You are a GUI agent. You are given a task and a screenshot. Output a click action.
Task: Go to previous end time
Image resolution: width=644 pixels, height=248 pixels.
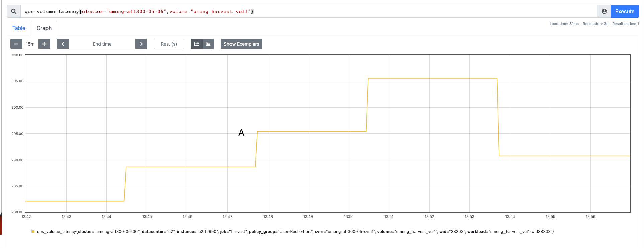pos(63,44)
